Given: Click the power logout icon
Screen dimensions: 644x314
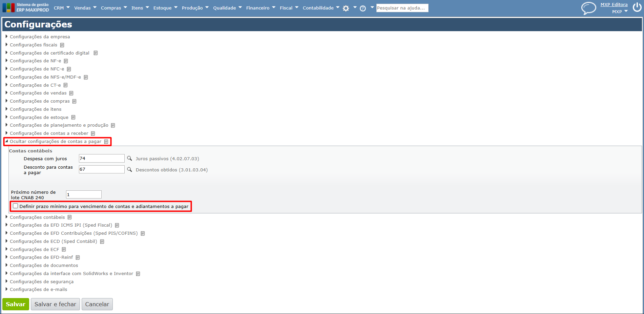Looking at the screenshot, I should (637, 7).
